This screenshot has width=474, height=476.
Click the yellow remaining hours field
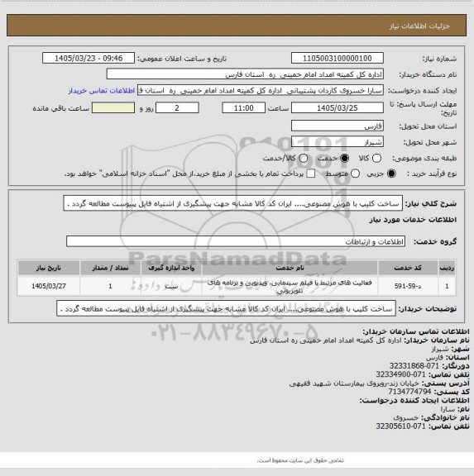tap(113, 108)
